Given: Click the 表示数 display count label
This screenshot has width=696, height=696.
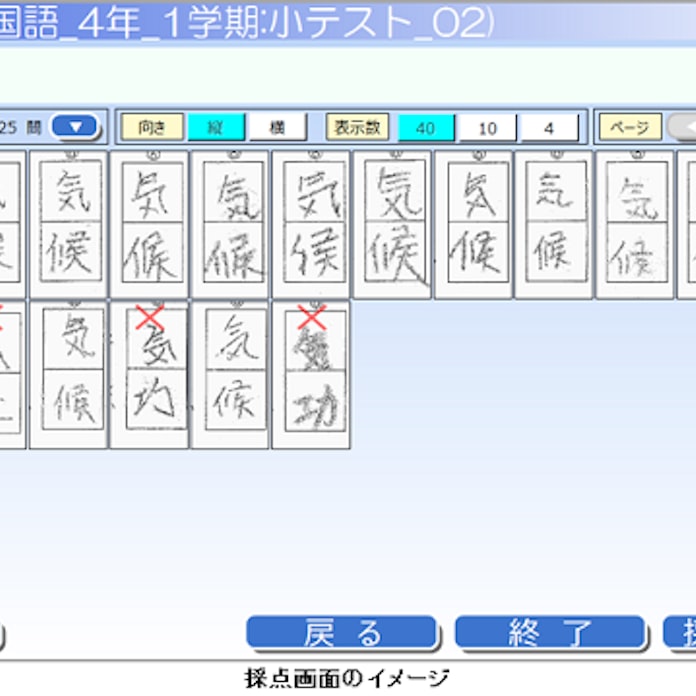Looking at the screenshot, I should [357, 127].
